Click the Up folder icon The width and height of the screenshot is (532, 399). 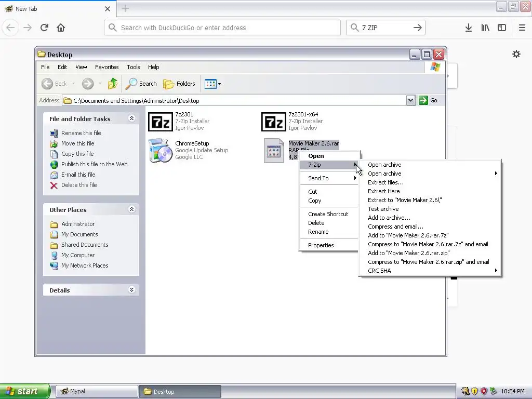(113, 84)
